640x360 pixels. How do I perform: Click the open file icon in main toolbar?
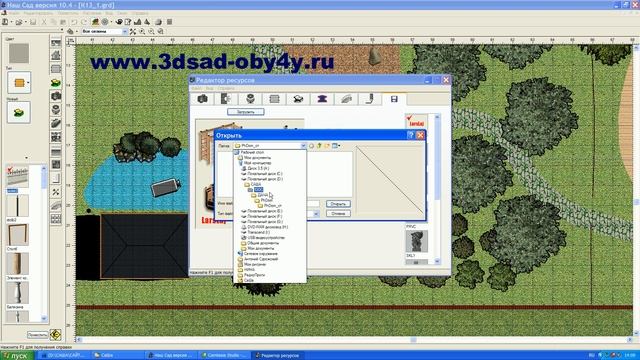tap(18, 22)
